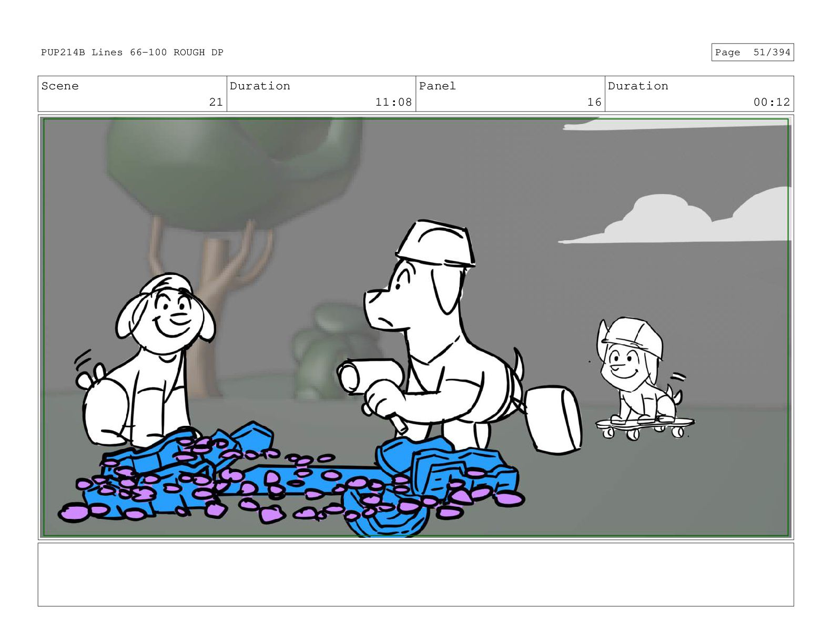Click the 'Page 51/394' box

(752, 52)
